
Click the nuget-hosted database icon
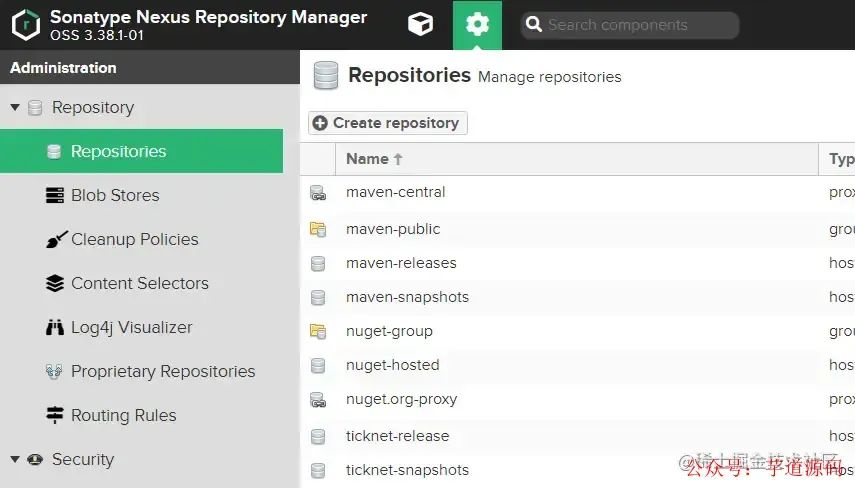coord(318,365)
